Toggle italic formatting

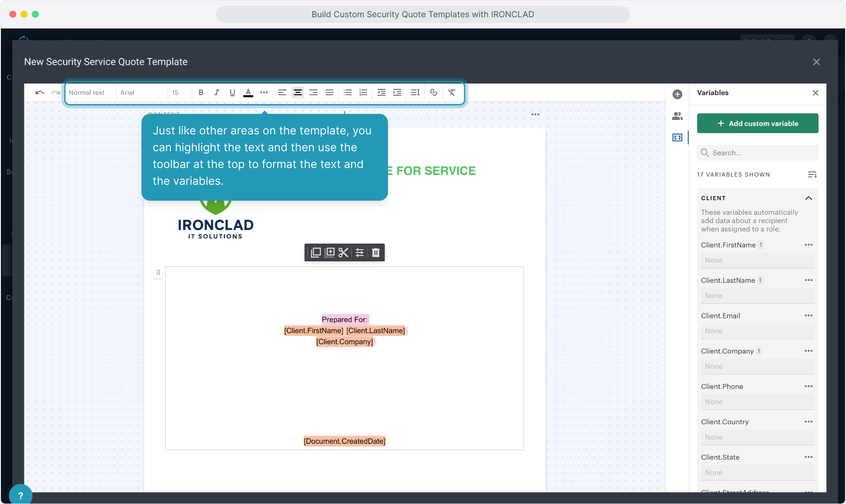[217, 92]
